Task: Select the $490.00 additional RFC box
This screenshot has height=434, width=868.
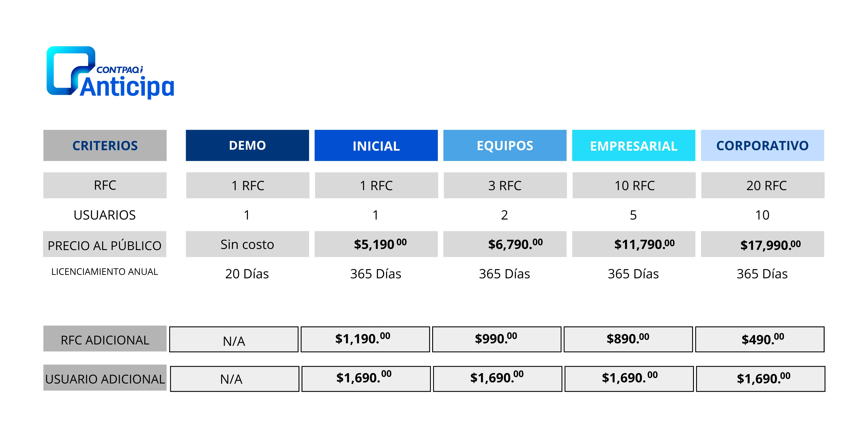Action: (x=760, y=339)
